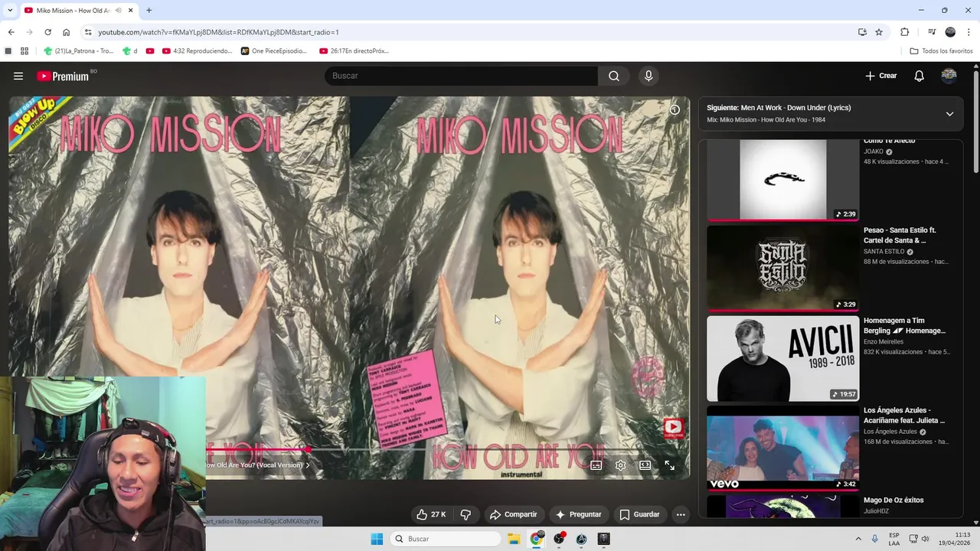Focus the YouTube Buscar search field
This screenshot has height=551, width=980.
(461, 76)
